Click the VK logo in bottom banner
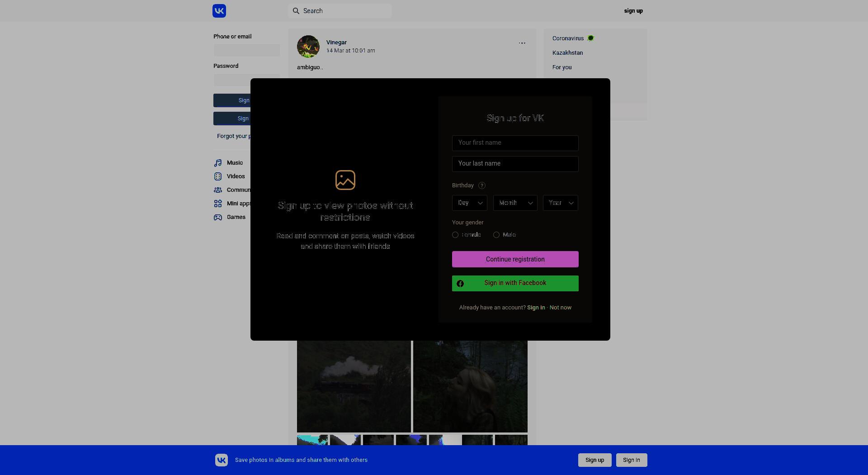The height and width of the screenshot is (475, 868). tap(222, 460)
